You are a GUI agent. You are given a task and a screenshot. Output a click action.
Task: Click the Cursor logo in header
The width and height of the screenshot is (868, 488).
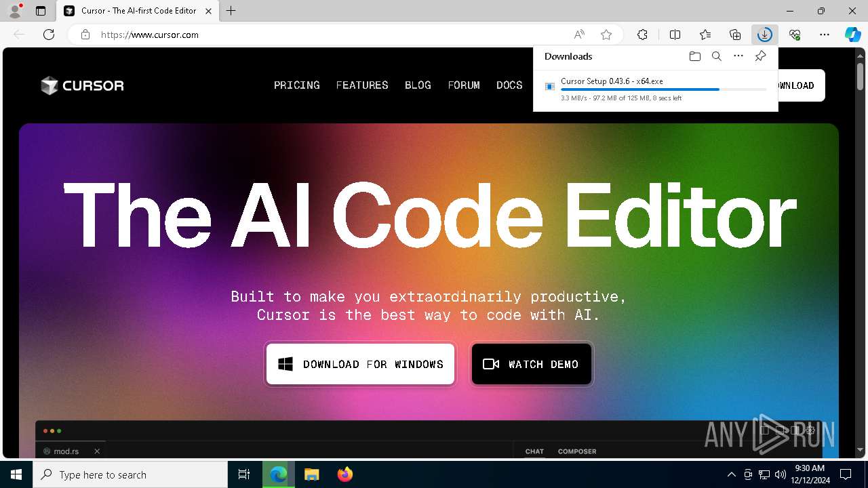(82, 85)
